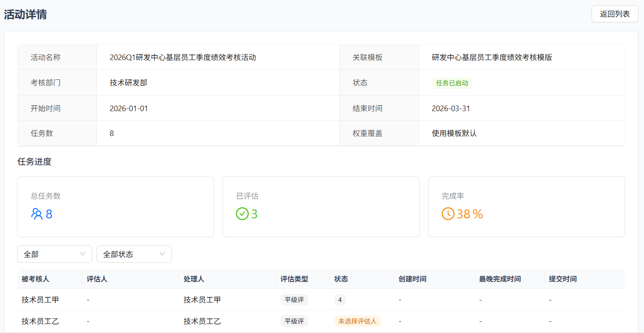Viewport: 644px width, 333px height.
Task: Click the 平级评 tag in 技术员工甲 row
Action: (294, 300)
